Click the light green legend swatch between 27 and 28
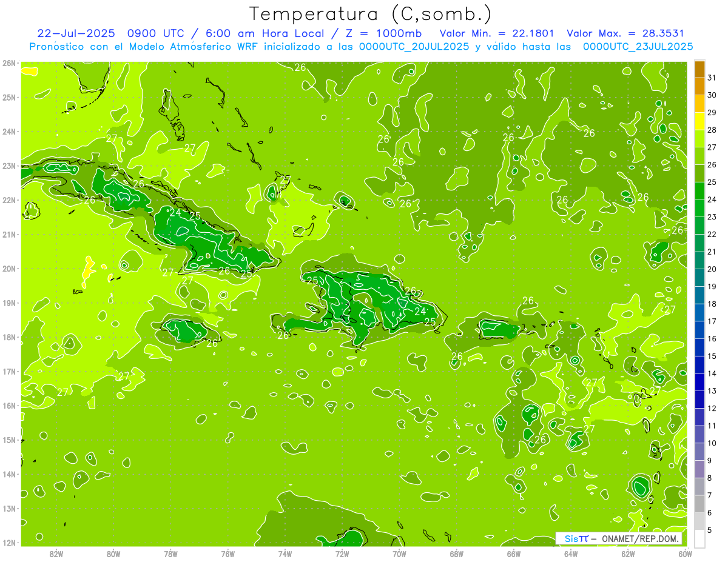This screenshot has height=562, width=728. click(699, 139)
